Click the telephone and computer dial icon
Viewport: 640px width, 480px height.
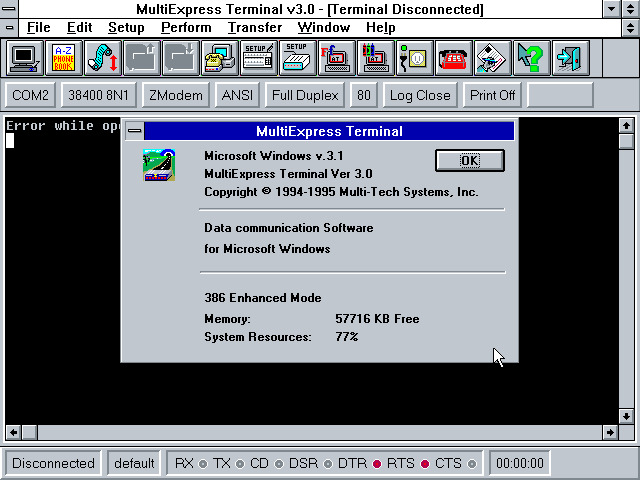point(220,58)
